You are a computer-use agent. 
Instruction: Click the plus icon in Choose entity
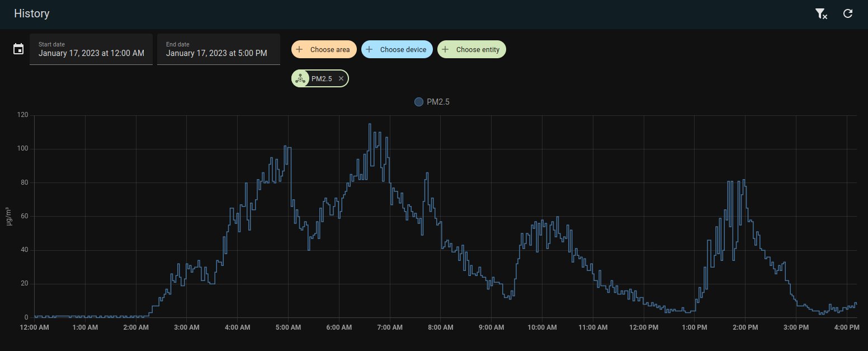tap(445, 49)
